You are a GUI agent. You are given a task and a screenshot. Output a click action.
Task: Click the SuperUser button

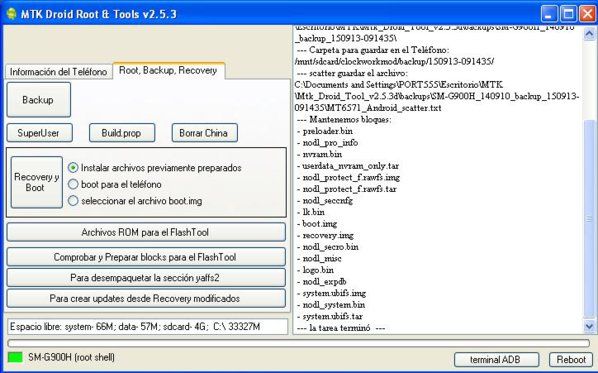tap(39, 133)
